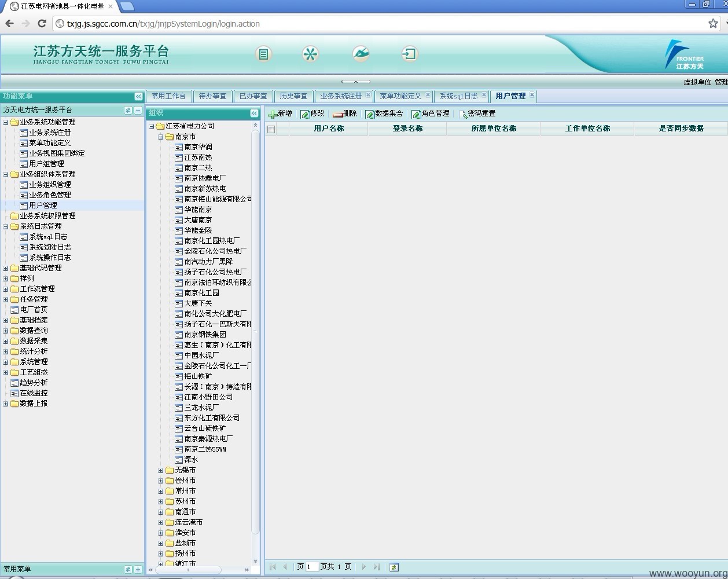Click the bird-shaped icon in header banner
728x579 pixels.
click(361, 54)
